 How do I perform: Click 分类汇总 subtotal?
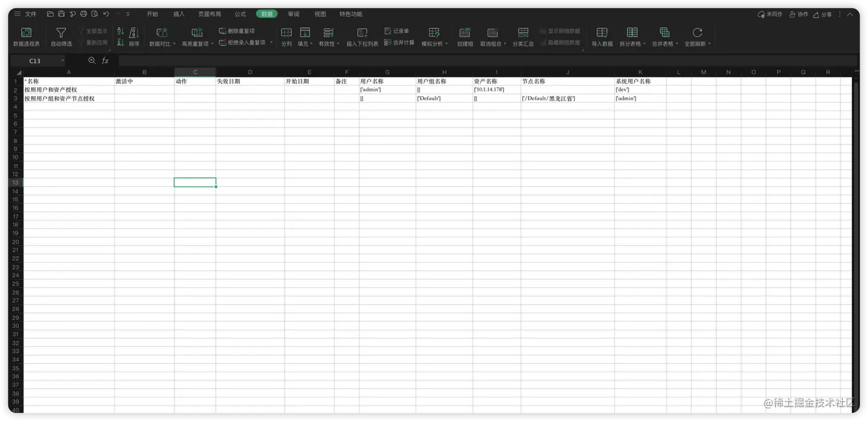(x=523, y=37)
